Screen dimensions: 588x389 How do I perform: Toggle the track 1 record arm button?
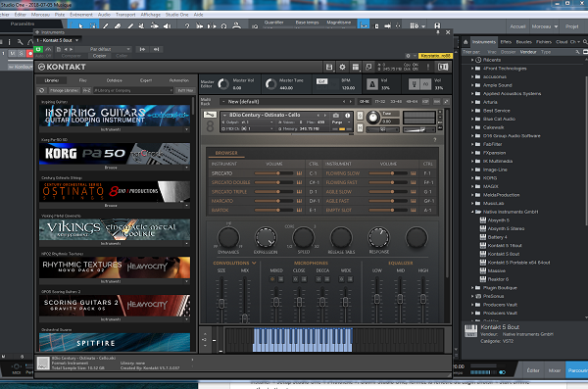30,54
